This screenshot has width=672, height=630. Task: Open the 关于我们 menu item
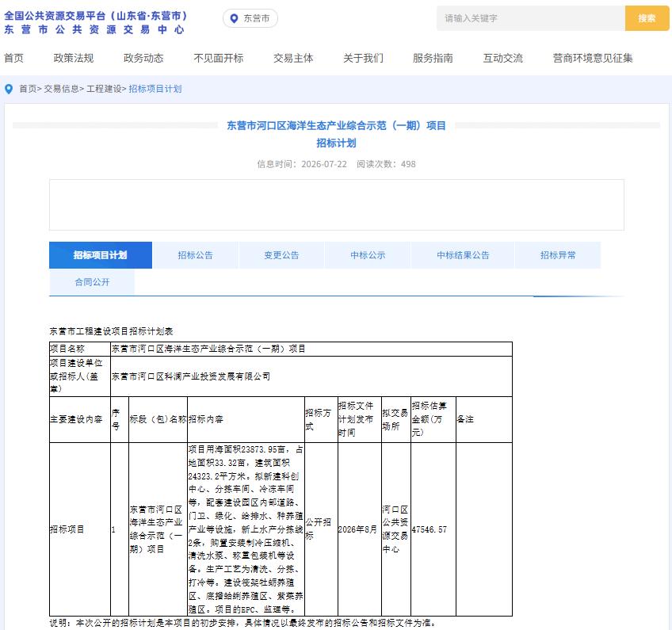click(364, 59)
